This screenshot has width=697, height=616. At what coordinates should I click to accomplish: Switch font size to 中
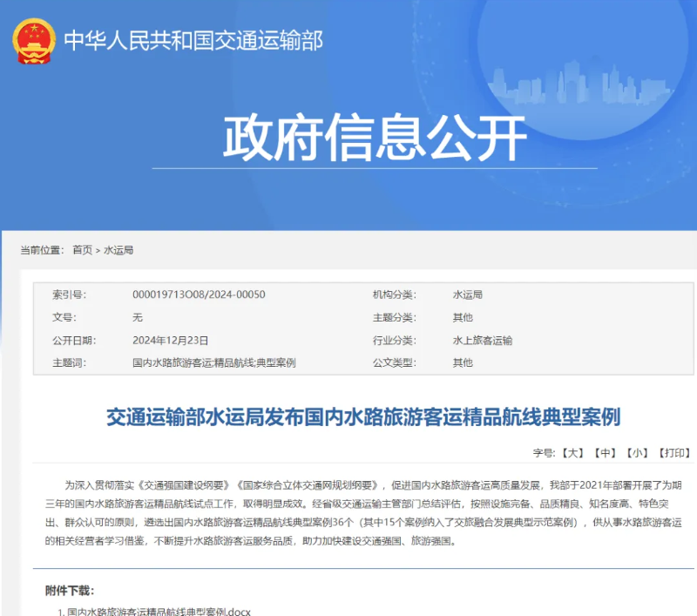(605, 453)
